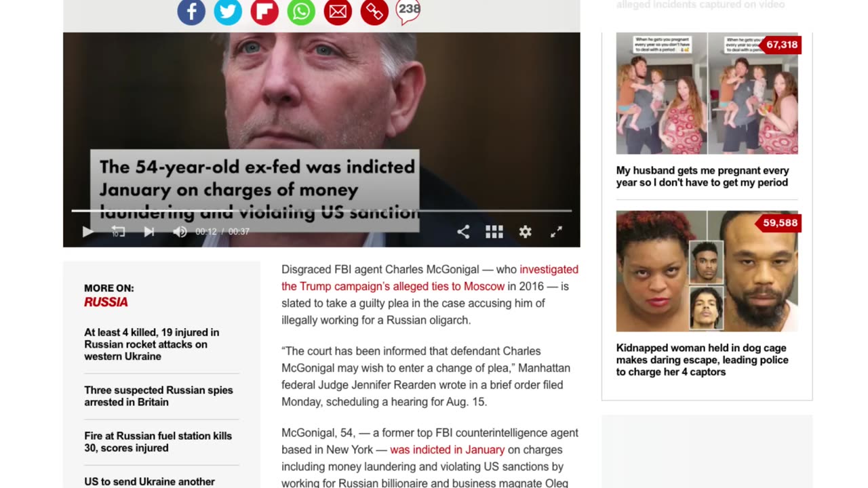Share article on Facebook

(191, 12)
